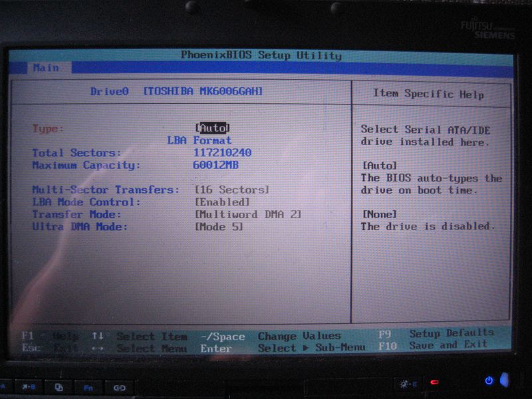Click the left/right arrows key hint

point(97,348)
